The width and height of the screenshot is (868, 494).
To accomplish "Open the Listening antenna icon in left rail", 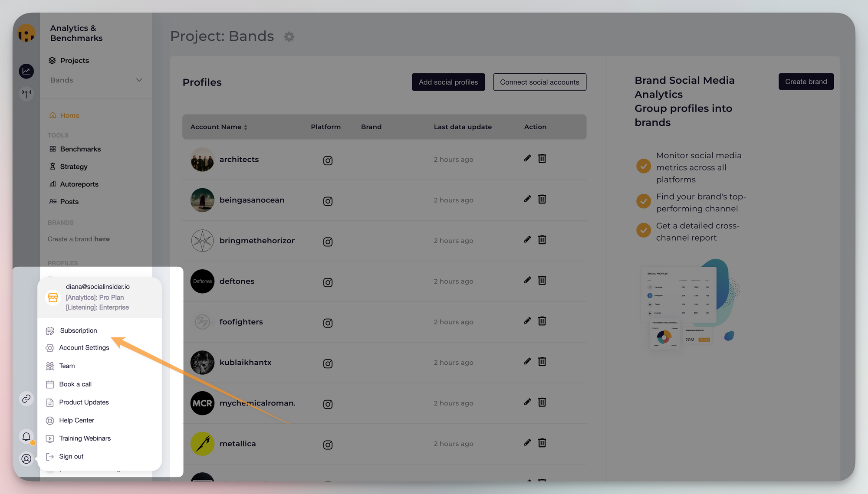I will (x=26, y=93).
